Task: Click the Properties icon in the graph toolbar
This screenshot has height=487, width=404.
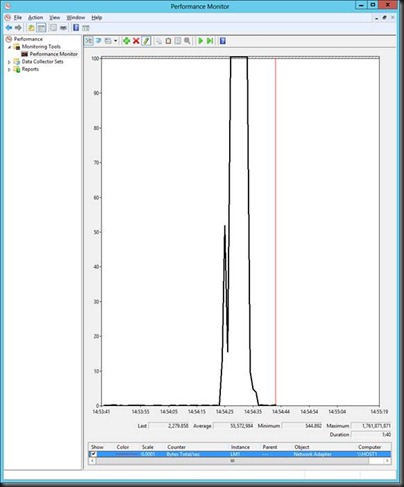Action: [178, 41]
